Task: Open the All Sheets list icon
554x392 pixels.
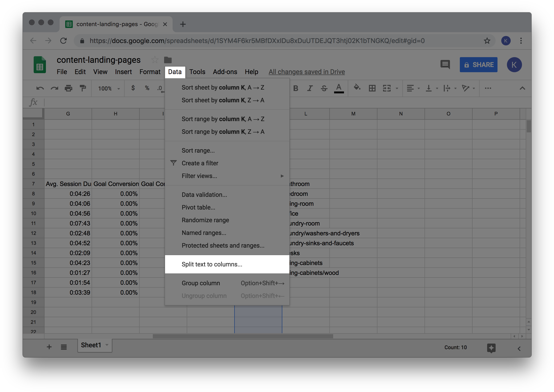Action: [64, 347]
